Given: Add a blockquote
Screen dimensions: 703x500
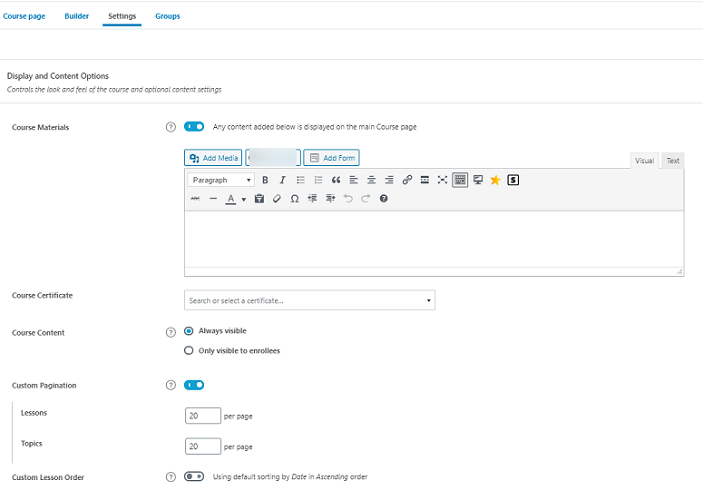Looking at the screenshot, I should [x=336, y=180].
